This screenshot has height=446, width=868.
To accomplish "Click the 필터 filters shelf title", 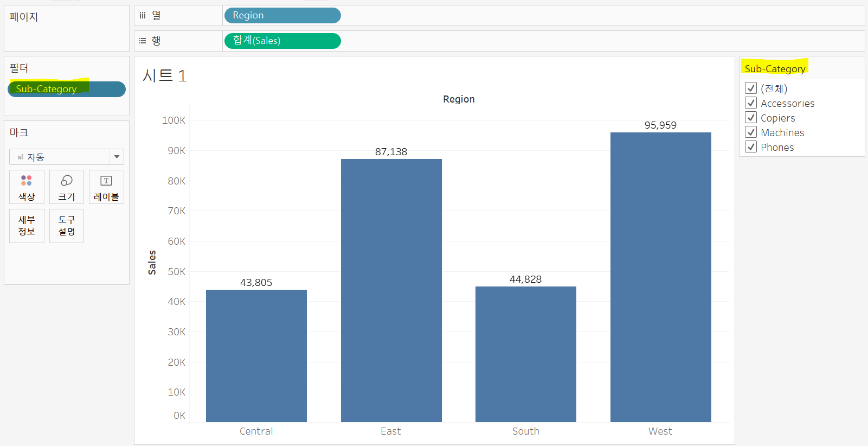I will tap(19, 68).
